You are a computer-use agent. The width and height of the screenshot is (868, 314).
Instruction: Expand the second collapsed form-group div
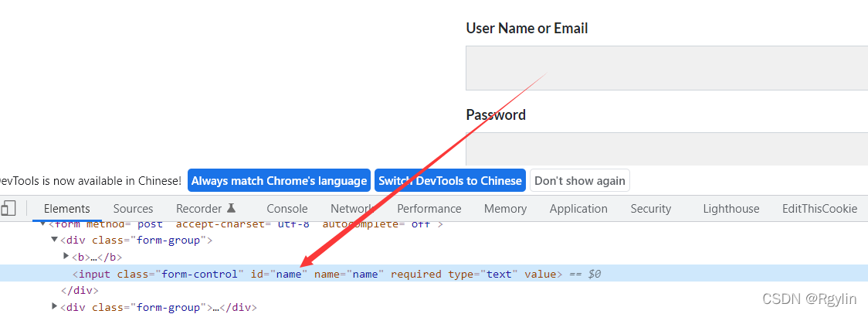point(54,305)
